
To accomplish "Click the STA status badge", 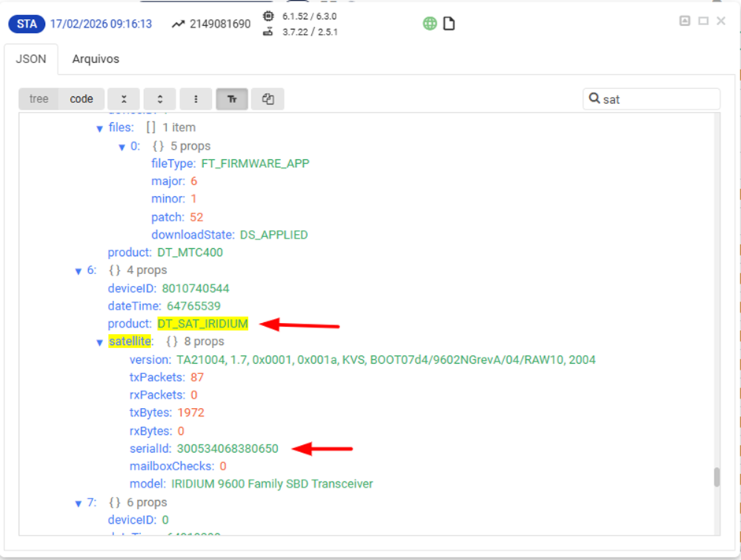I will coord(27,24).
